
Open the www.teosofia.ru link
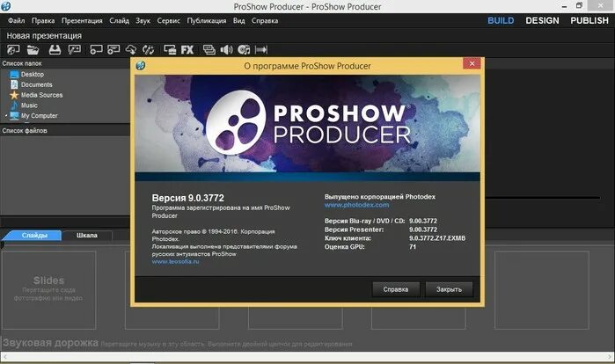[175, 261]
